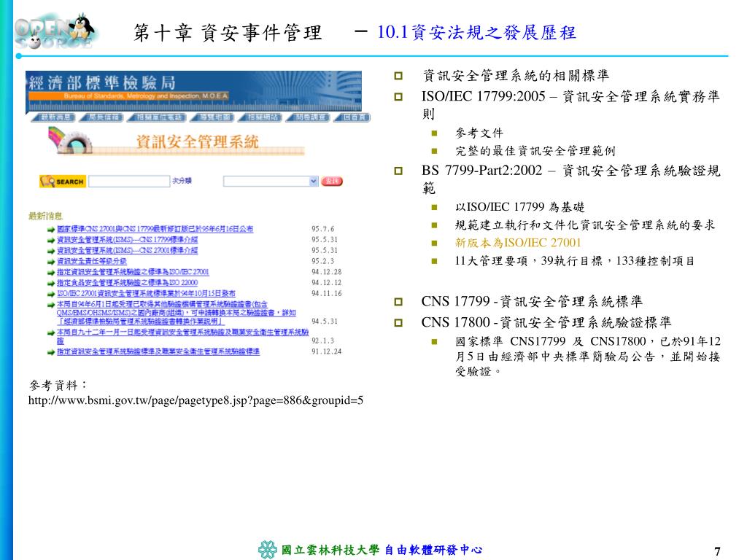Open link 國家標準CNS 27001與CNS 17799最新修訂版
This screenshot has height=560, width=747.
155,229
